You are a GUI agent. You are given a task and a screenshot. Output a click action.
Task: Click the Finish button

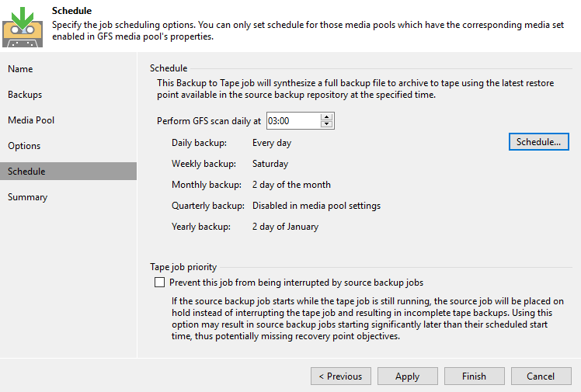point(474,376)
